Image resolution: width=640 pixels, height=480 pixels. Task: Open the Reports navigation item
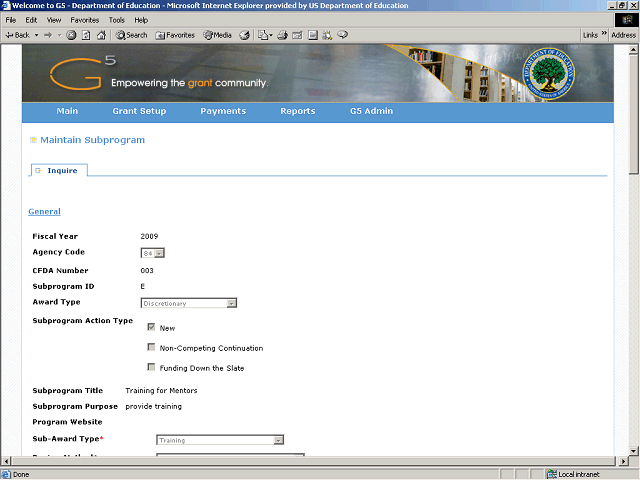point(298,111)
